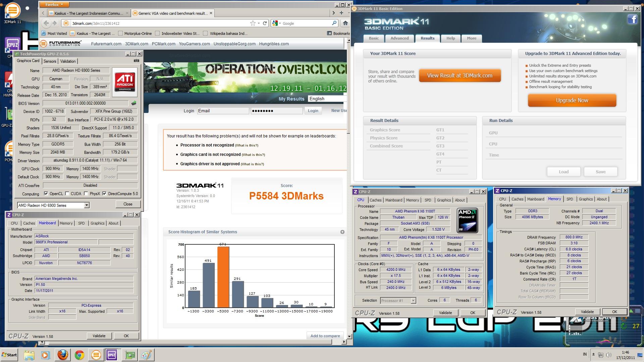Open the Help tab in 3DMark 11
This screenshot has height=362, width=644.
click(450, 38)
